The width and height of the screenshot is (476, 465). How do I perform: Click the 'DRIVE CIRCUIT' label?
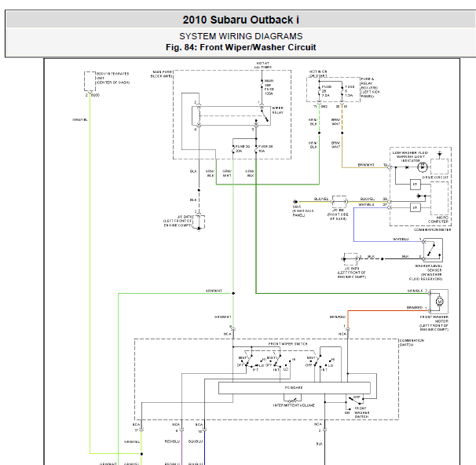(435, 178)
